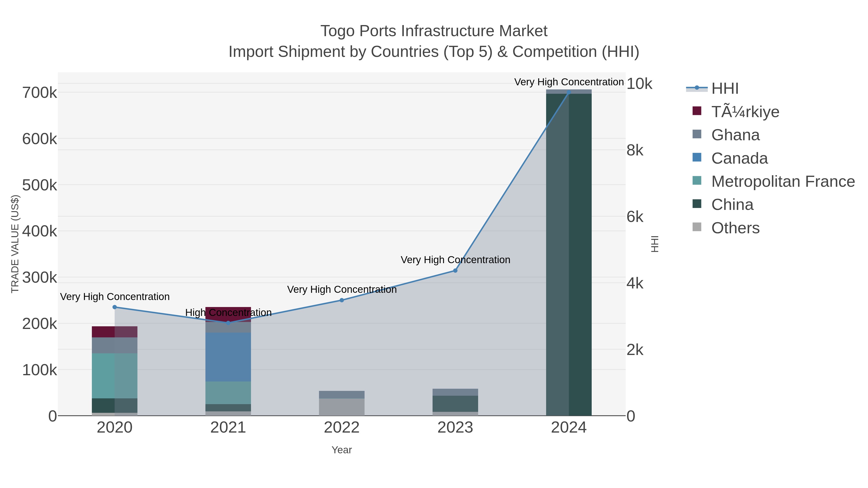Viewport: 868px width, 488px height.
Task: Click the 2024 HHI data point
Action: click(x=569, y=92)
